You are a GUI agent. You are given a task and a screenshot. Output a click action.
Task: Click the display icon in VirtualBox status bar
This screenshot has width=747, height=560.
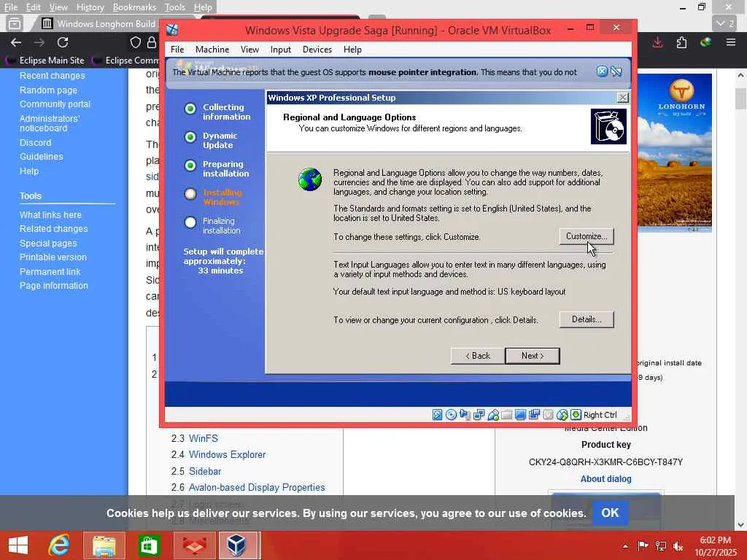[x=520, y=415]
